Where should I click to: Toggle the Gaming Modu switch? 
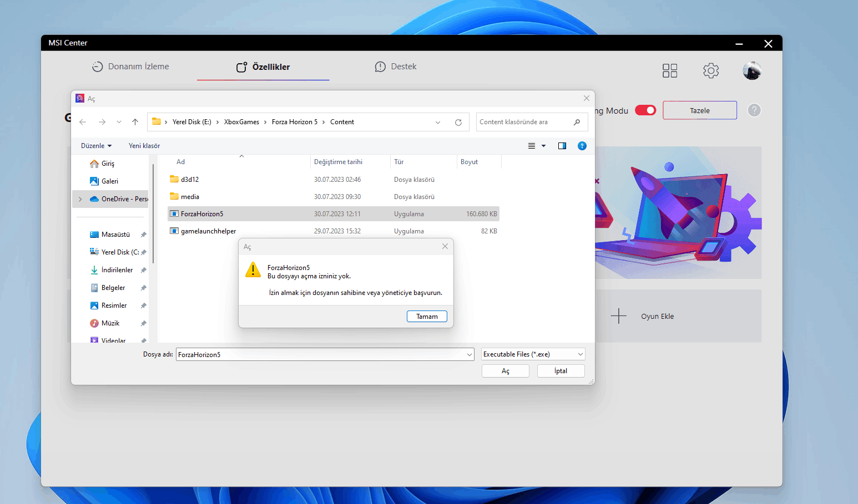coord(645,110)
